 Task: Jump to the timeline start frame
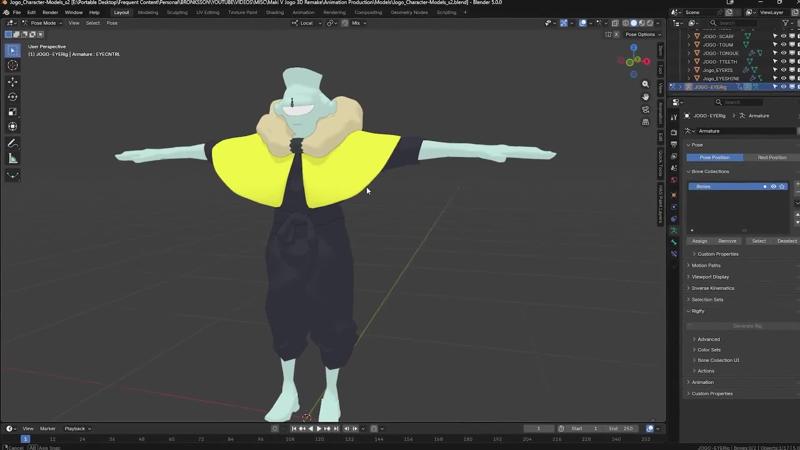coord(294,429)
